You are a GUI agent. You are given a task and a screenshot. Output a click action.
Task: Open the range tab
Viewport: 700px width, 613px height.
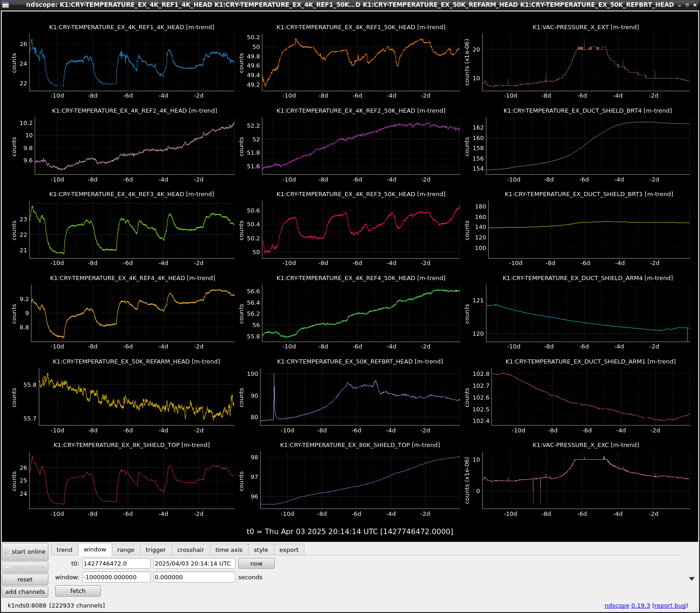click(126, 550)
